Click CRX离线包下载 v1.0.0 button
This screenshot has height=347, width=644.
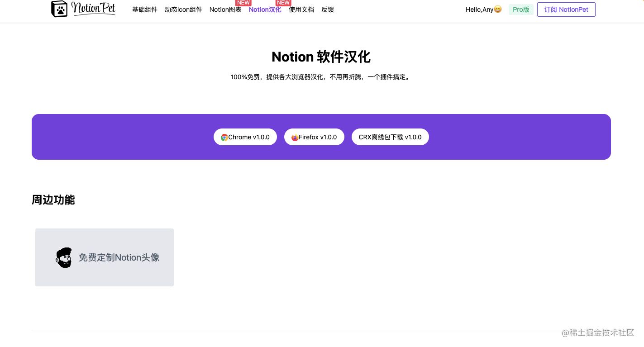tap(390, 137)
